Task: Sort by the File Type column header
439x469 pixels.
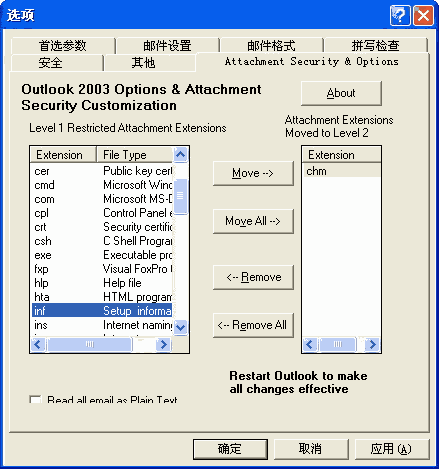Action: tap(135, 155)
